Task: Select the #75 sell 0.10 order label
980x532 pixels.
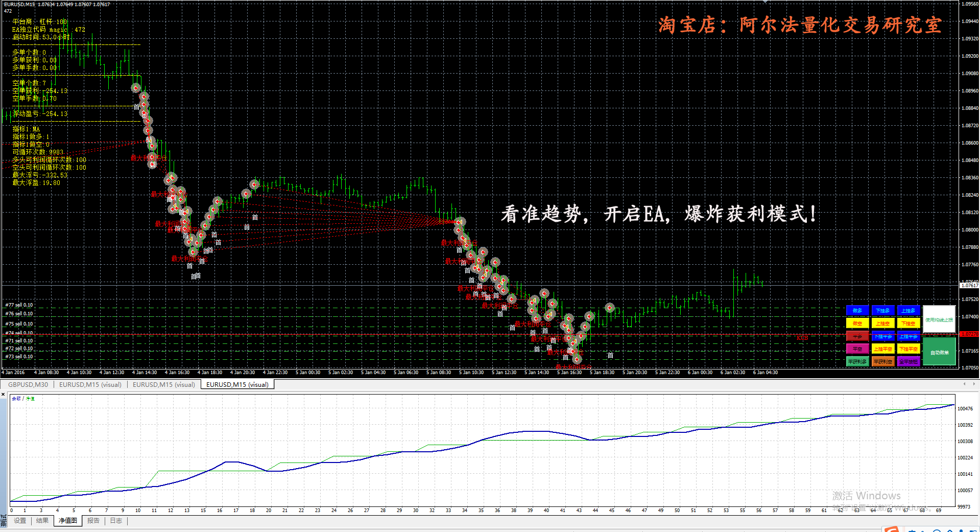Action: point(19,324)
